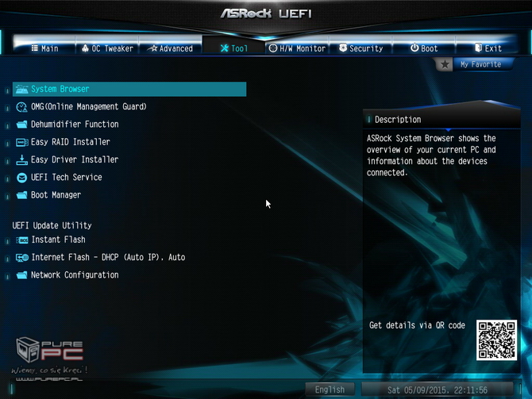Click the UEFI Tech Service envelope icon
Image resolution: width=532 pixels, height=399 pixels.
[x=21, y=178]
